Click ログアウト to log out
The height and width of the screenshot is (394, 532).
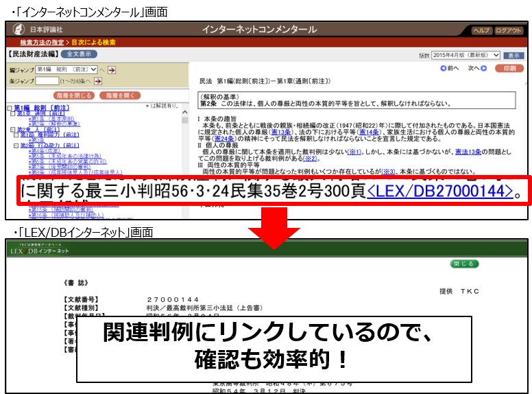(x=509, y=30)
